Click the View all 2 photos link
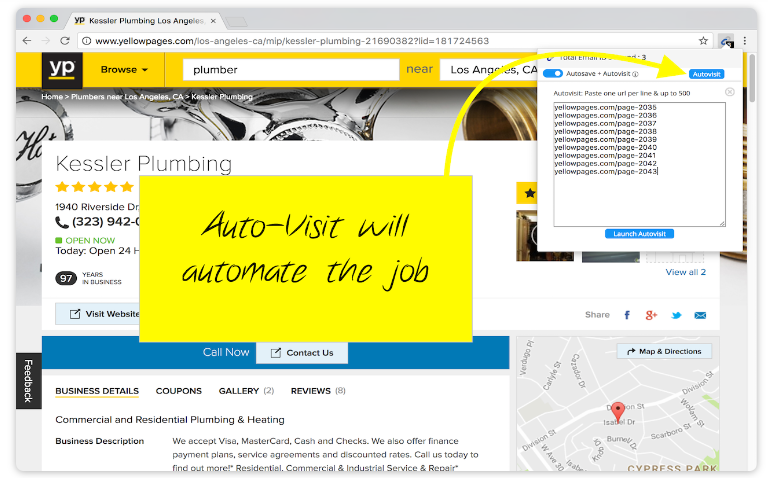The width and height of the screenshot is (768, 478). (x=685, y=272)
